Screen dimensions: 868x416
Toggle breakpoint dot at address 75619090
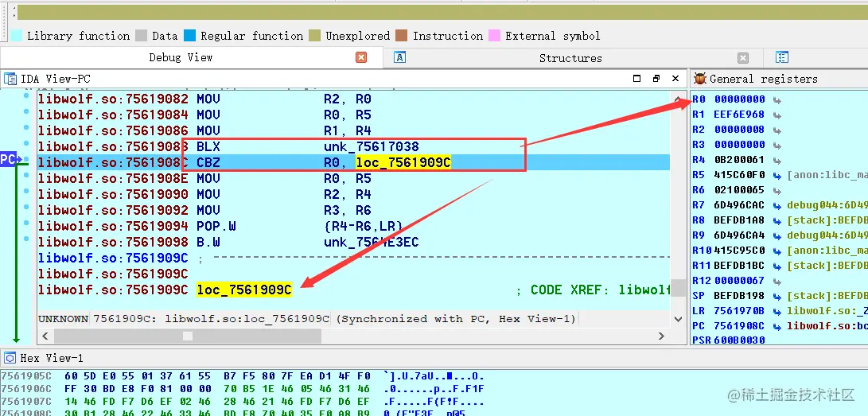tap(26, 192)
